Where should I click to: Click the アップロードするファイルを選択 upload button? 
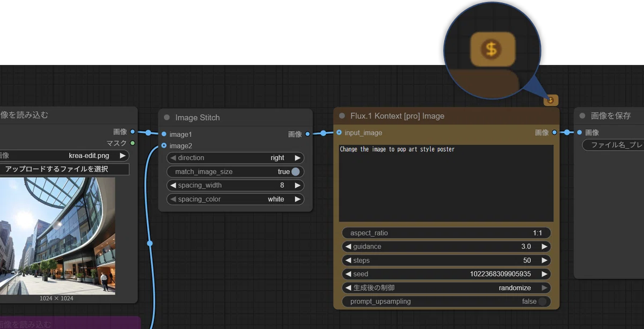(64, 169)
